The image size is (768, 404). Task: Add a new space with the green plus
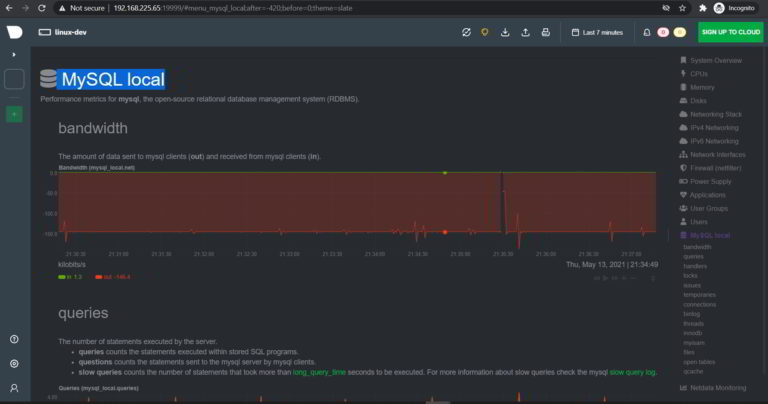14,114
